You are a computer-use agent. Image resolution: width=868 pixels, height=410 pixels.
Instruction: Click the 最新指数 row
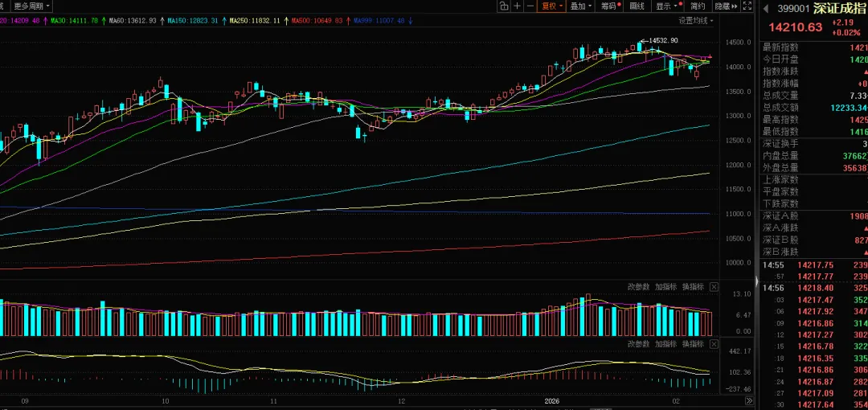(813, 47)
